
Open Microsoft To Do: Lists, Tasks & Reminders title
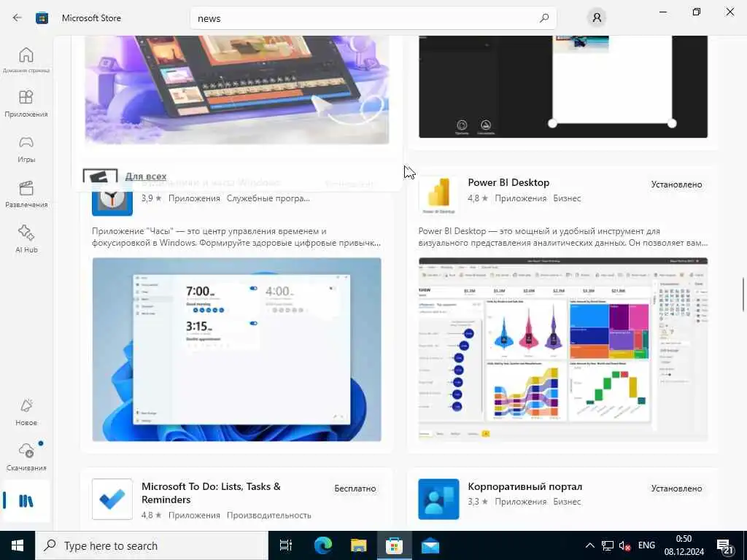click(211, 493)
